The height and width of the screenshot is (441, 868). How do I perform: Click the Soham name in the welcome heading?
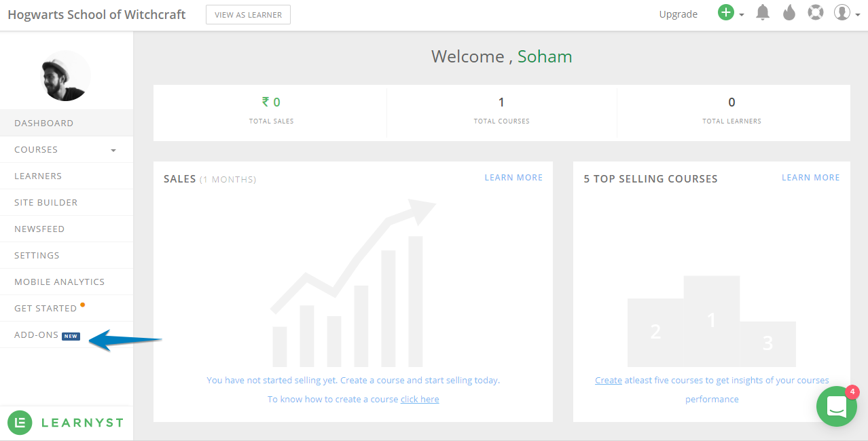coord(545,56)
